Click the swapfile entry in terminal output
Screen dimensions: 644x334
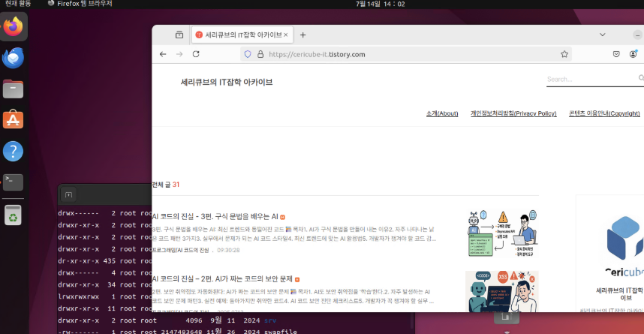(281, 331)
